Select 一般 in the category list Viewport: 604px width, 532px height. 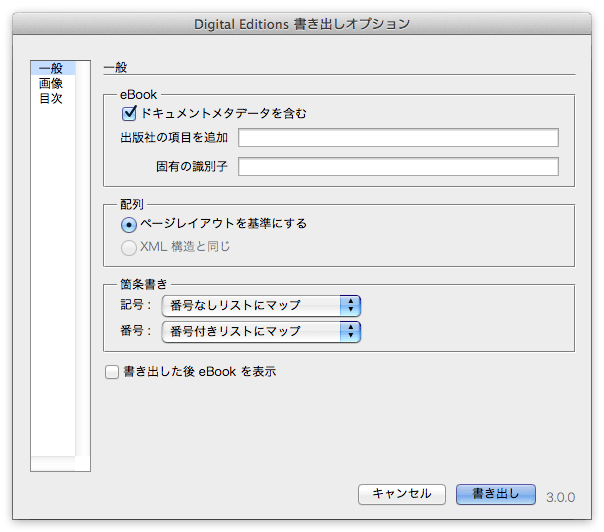pos(53,68)
